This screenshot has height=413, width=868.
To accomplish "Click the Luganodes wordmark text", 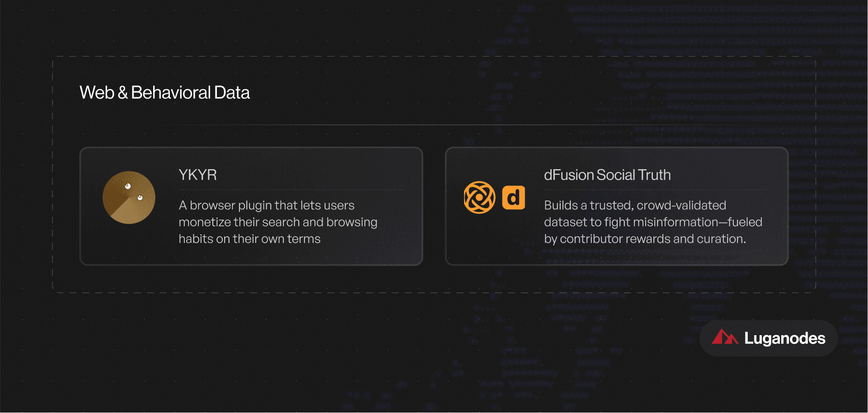I will pos(785,338).
